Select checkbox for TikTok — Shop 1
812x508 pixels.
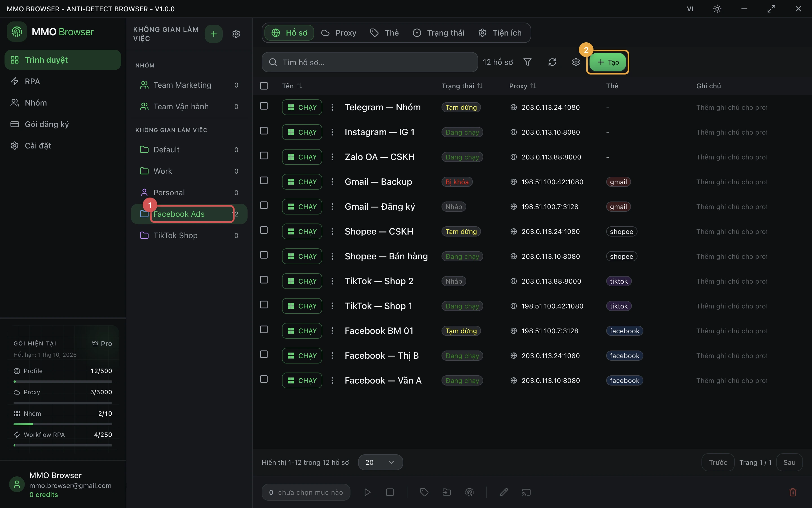coord(264,305)
